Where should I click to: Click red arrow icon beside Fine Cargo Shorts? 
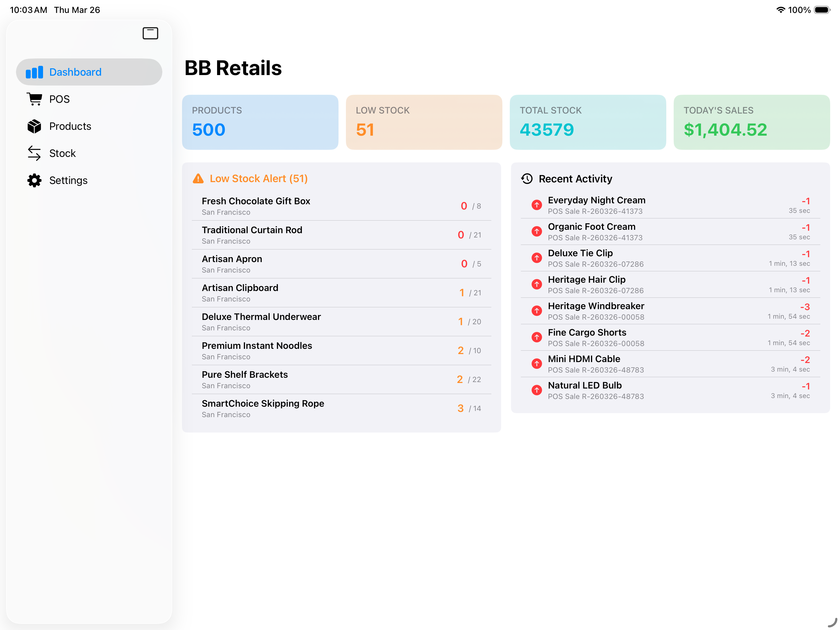536,337
